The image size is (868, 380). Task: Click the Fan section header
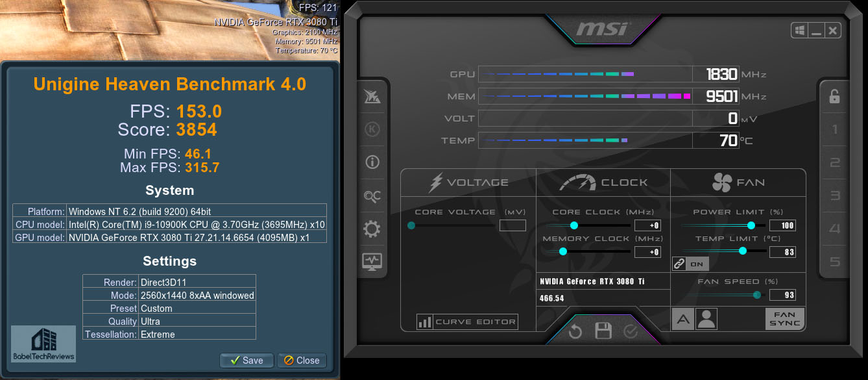tap(738, 183)
